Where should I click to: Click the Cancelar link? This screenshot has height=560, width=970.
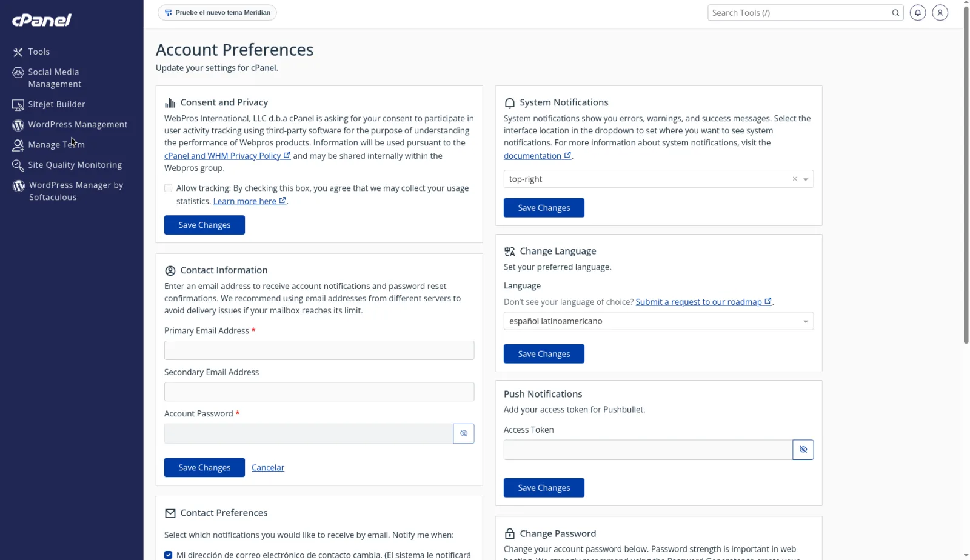(268, 468)
